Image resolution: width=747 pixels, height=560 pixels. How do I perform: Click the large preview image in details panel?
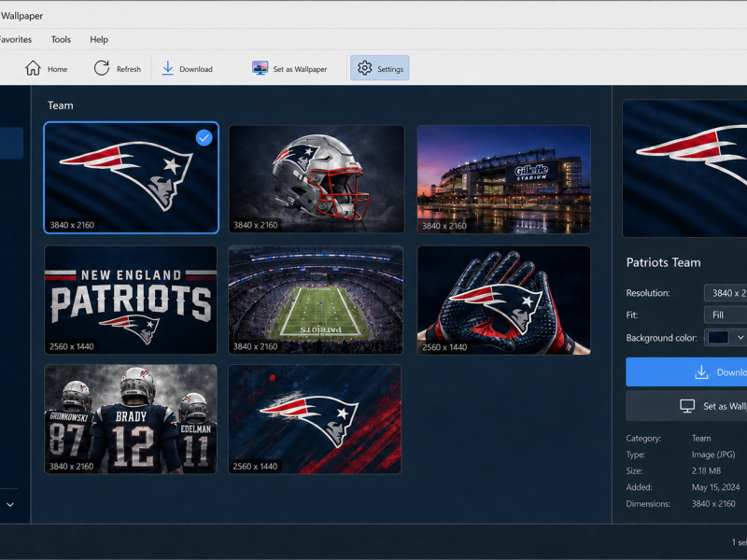684,168
